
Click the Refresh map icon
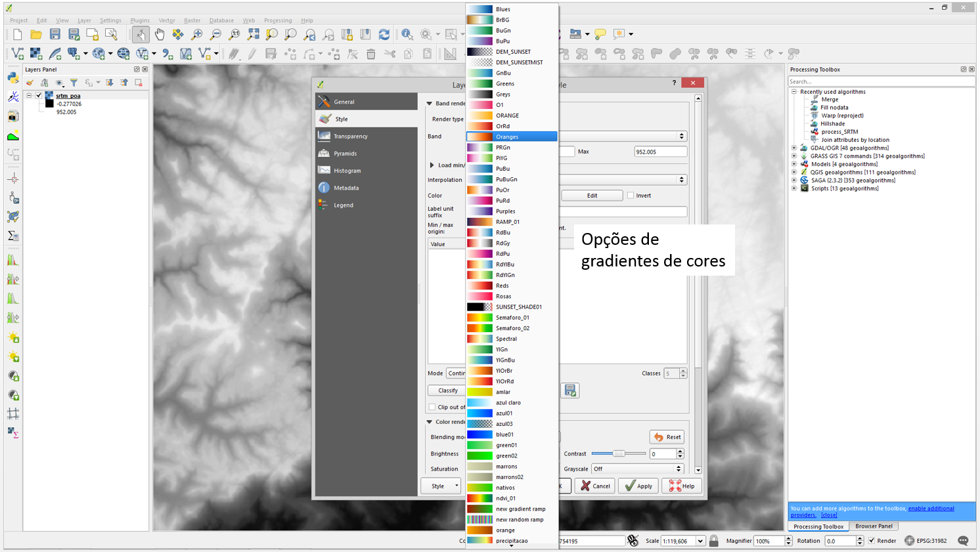tap(384, 34)
